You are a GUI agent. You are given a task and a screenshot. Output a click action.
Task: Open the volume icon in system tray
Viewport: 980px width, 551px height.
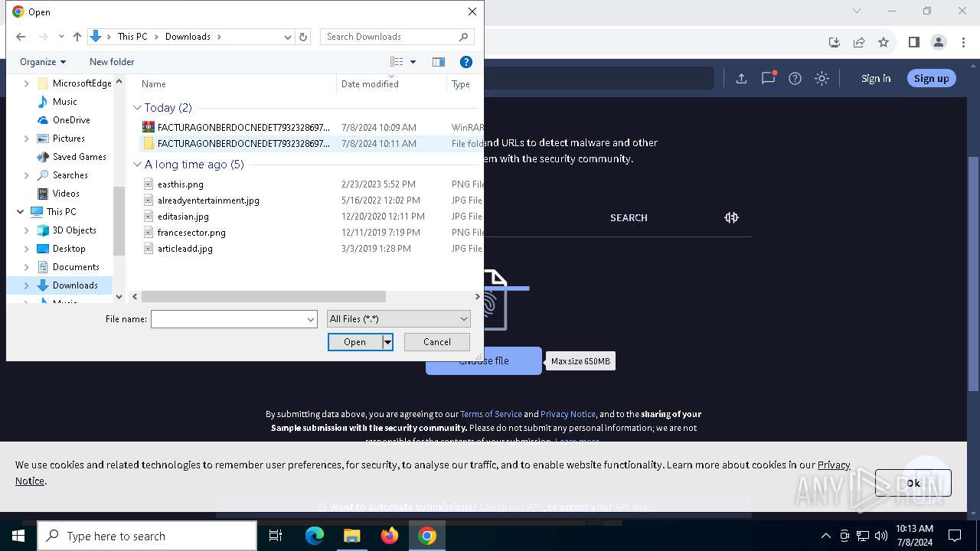coord(881,536)
